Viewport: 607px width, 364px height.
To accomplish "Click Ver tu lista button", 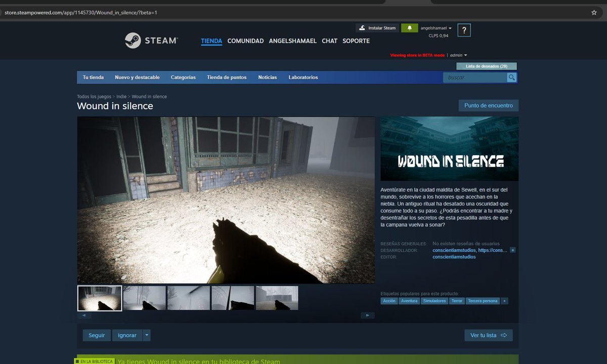I will [x=489, y=335].
